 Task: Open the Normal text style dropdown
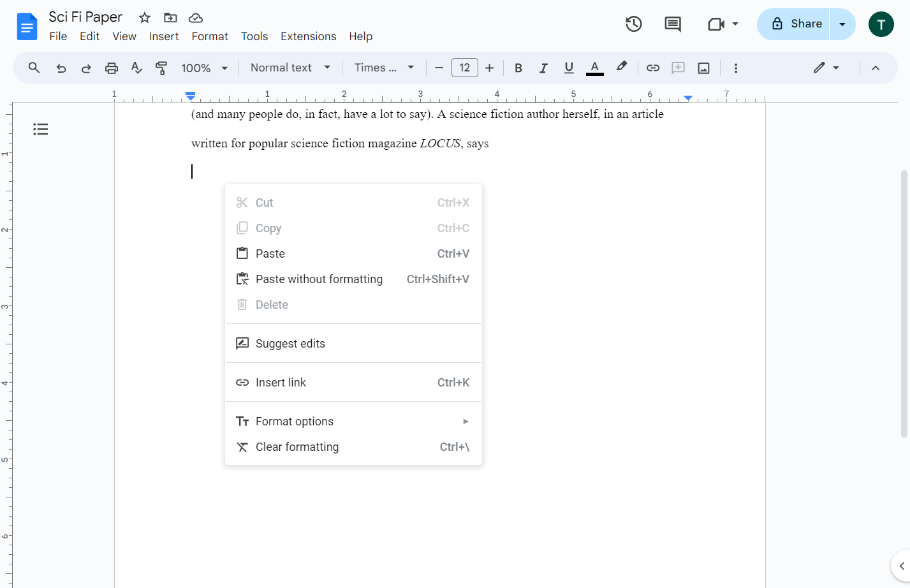[x=290, y=68]
